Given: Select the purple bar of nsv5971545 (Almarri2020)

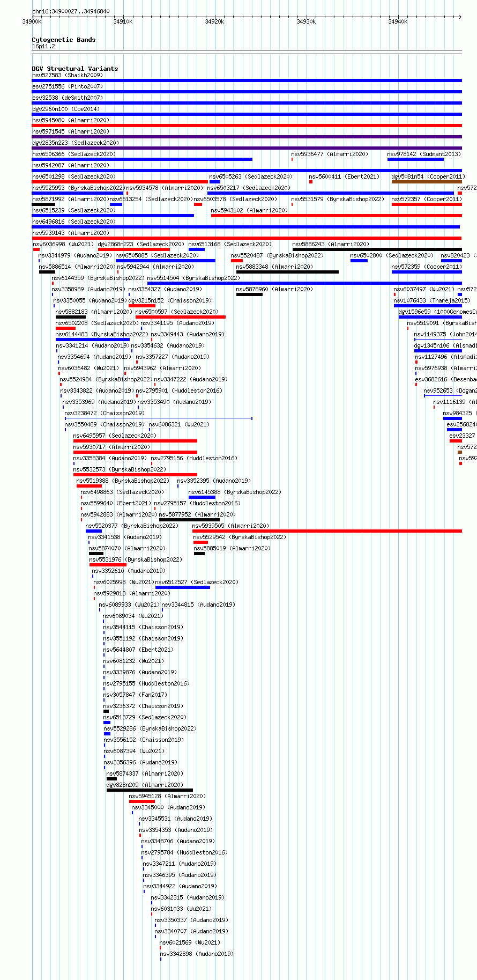Looking at the screenshot, I should (247, 137).
